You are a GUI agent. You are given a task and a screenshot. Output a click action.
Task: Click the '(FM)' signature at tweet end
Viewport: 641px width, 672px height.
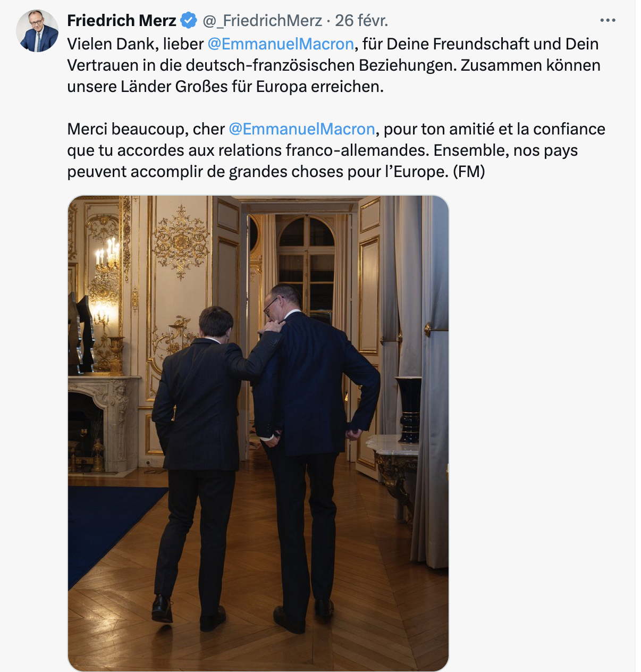[x=469, y=171]
